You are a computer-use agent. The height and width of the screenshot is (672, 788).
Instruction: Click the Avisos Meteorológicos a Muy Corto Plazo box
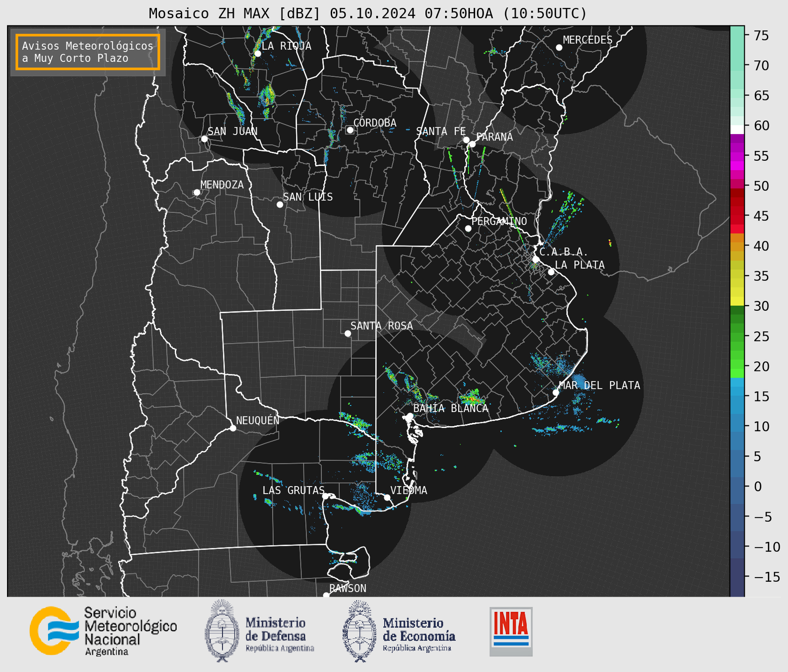pos(88,52)
